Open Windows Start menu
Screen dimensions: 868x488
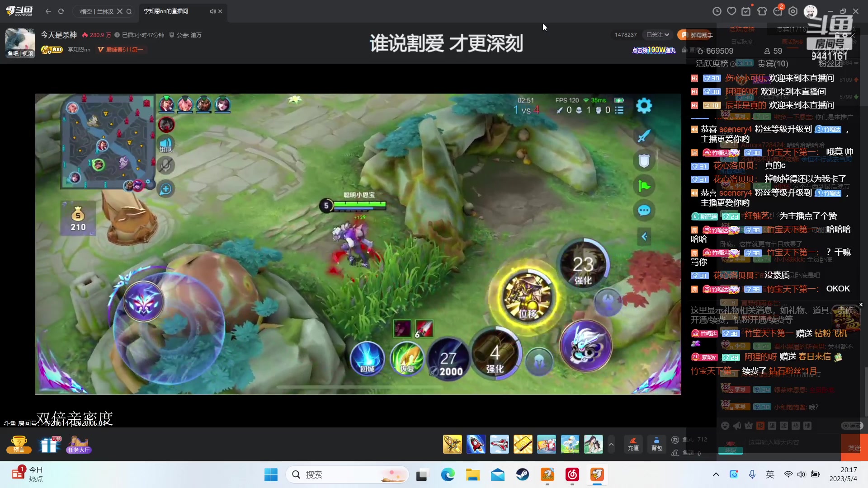point(271,474)
